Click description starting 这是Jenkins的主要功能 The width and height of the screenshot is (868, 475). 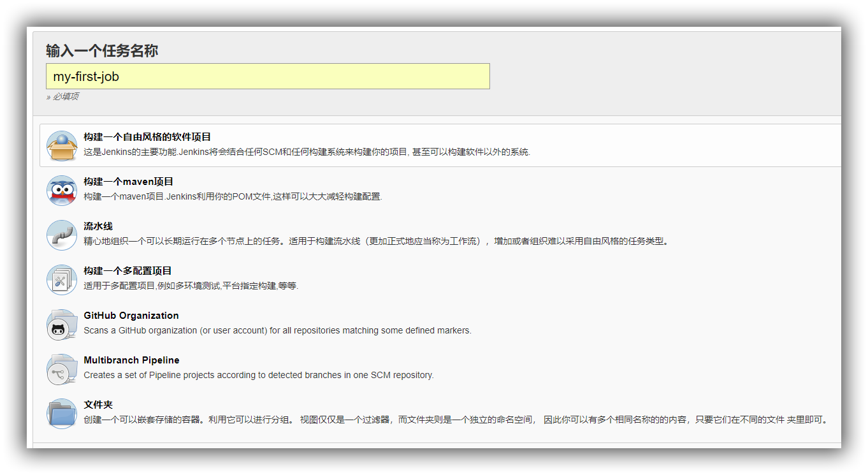click(307, 152)
